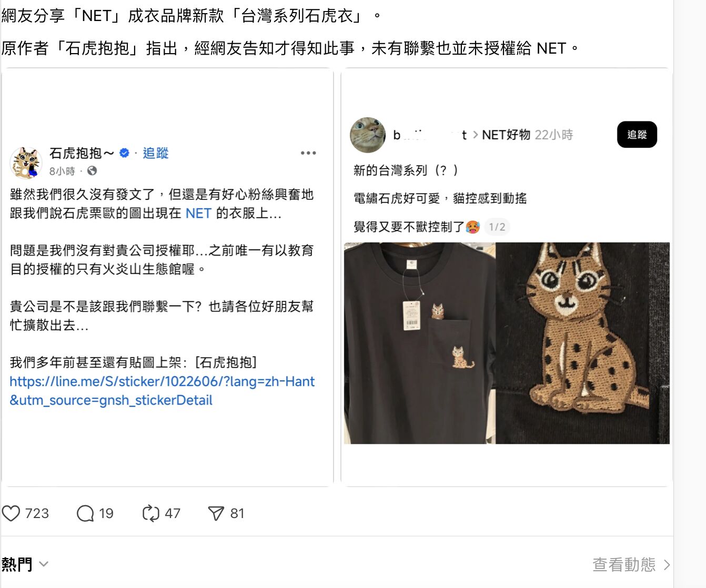Screen dimensions: 706x588
Task: Open comments via speech bubble icon
Action: click(x=85, y=513)
